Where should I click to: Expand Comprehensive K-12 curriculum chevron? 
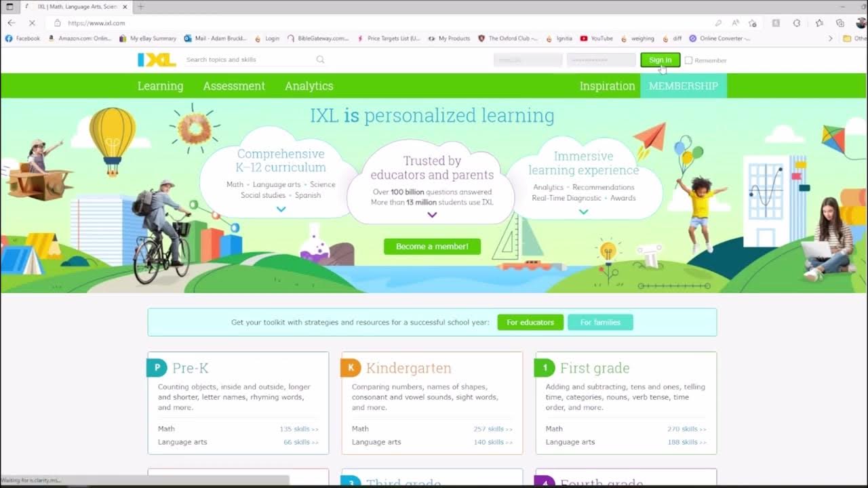281,209
